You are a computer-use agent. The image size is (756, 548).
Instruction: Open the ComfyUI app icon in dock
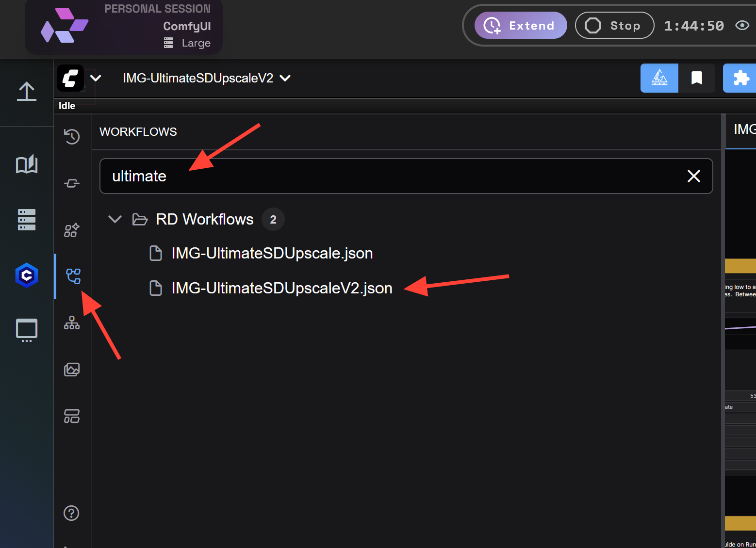(x=26, y=275)
